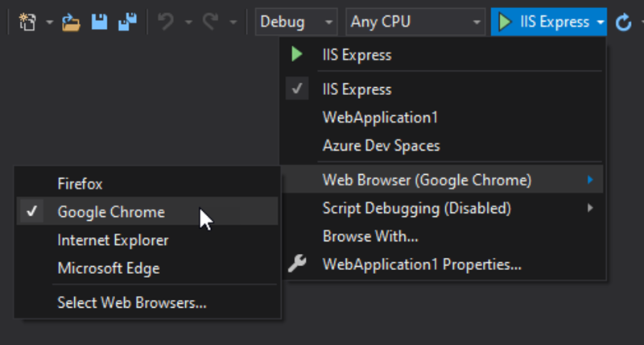
Task: Click the wrench properties icon
Action: tap(297, 264)
